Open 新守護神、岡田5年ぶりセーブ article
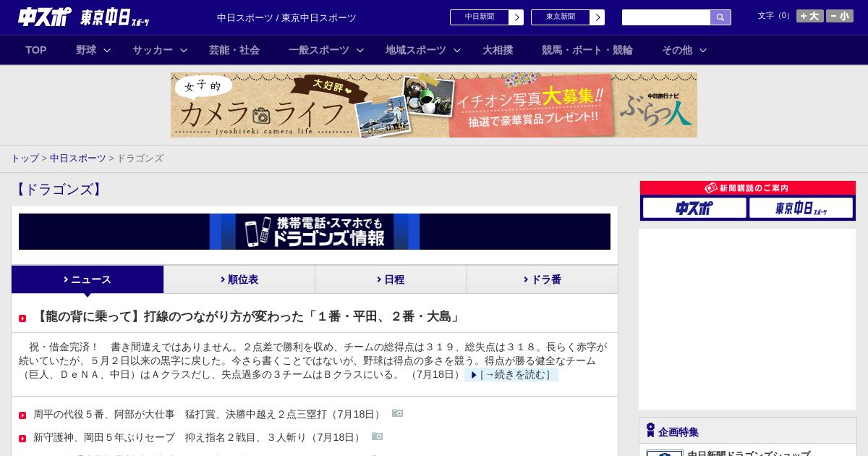The image size is (868, 456). point(198,437)
